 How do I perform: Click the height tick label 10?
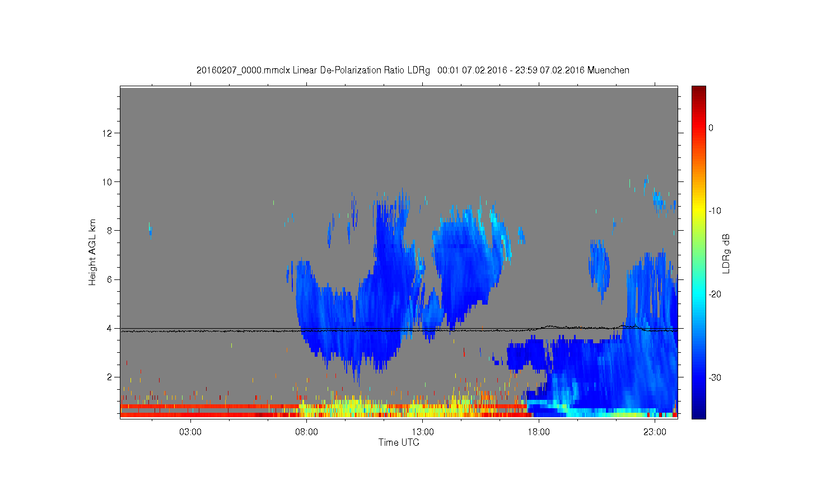[108, 182]
